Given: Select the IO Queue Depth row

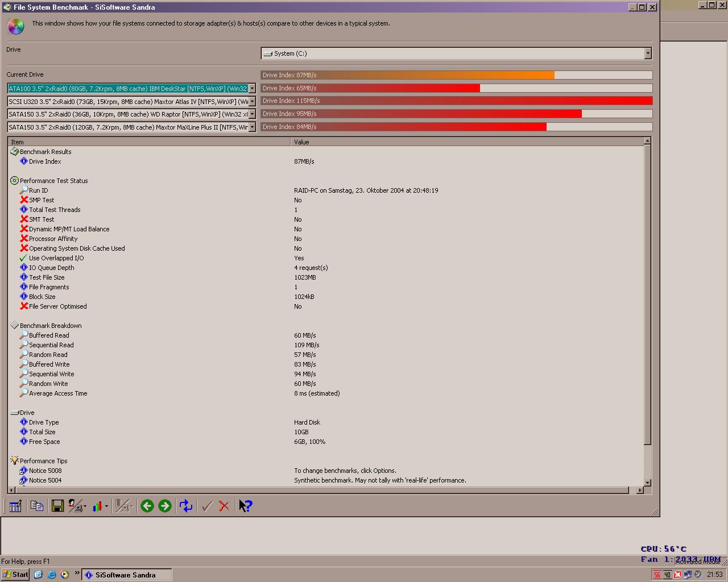Looking at the screenshot, I should point(327,268).
